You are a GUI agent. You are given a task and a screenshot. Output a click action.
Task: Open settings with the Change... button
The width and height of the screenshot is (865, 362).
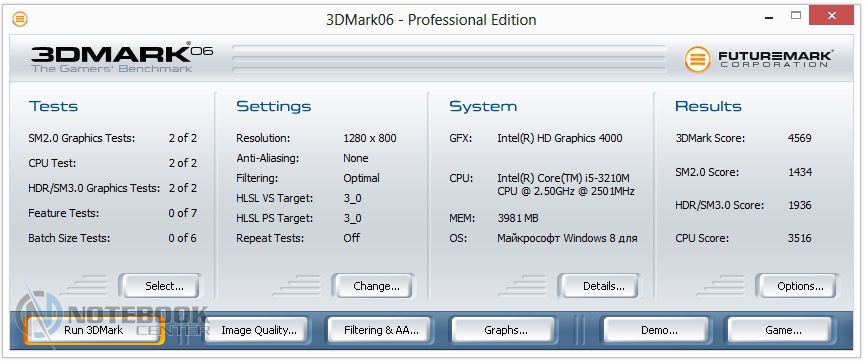(373, 286)
